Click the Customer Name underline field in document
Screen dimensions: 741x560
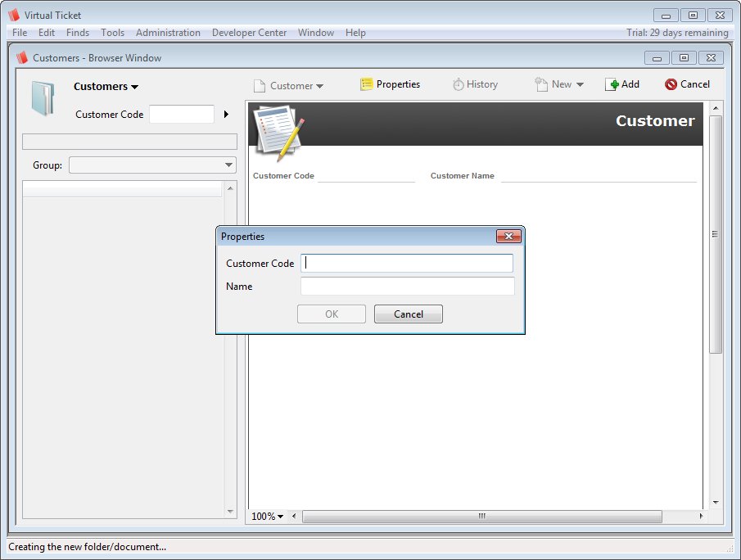click(599, 176)
